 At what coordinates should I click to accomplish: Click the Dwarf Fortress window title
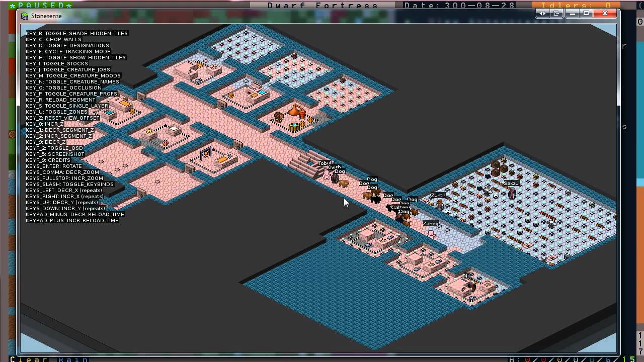[x=323, y=5]
